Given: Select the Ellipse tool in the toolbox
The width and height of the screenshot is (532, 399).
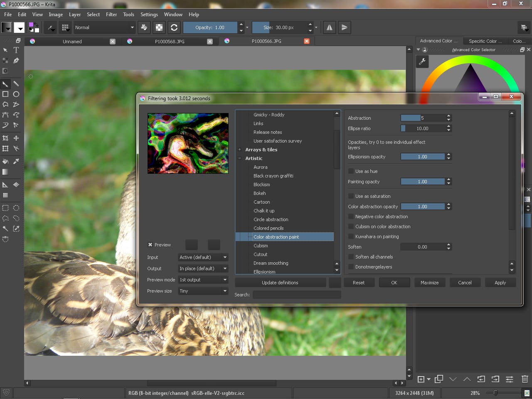Looking at the screenshot, I should click(x=16, y=94).
